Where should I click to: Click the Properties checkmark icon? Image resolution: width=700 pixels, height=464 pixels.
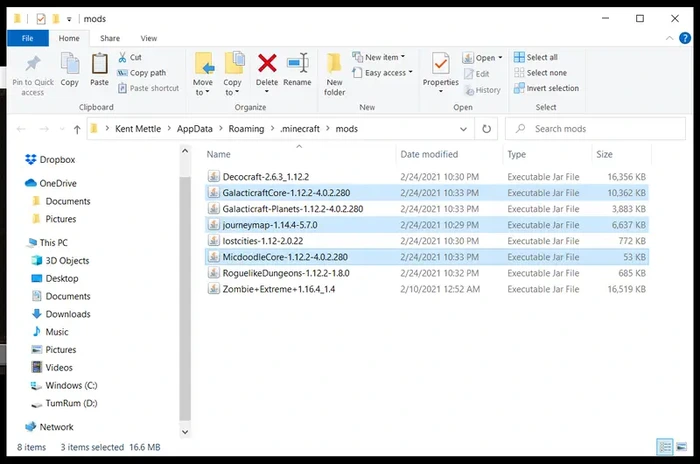pyautogui.click(x=441, y=64)
